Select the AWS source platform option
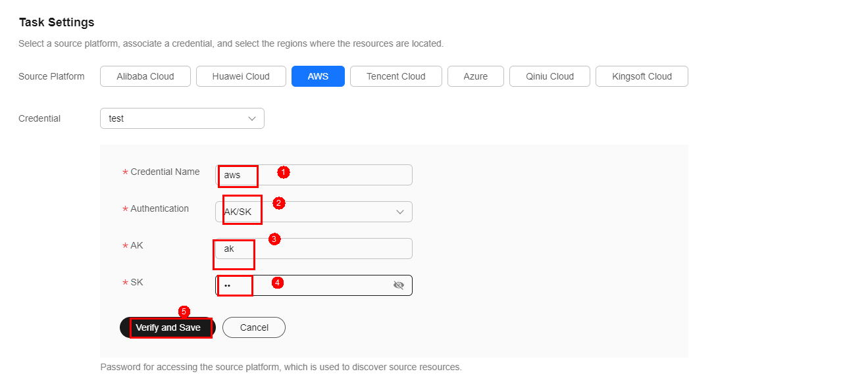This screenshot has height=382, width=868. 318,76
